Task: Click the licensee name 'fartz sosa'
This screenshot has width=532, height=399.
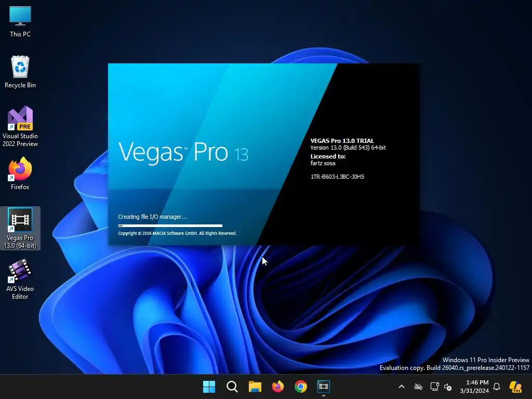Action: click(323, 163)
